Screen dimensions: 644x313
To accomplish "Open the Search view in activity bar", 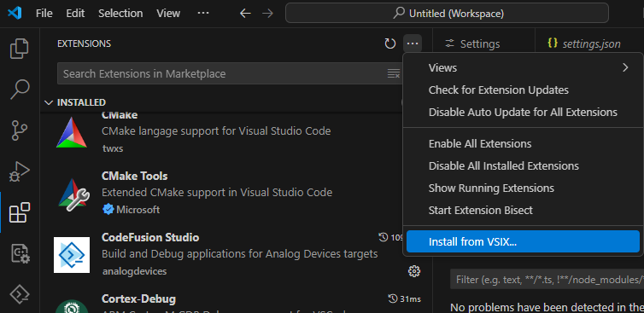I will tap(20, 90).
